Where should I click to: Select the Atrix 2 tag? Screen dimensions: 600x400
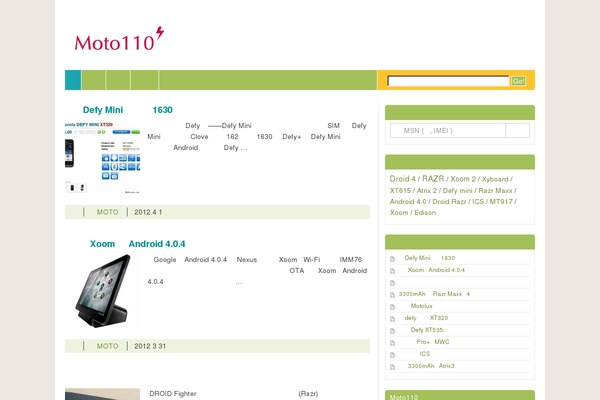tap(427, 191)
